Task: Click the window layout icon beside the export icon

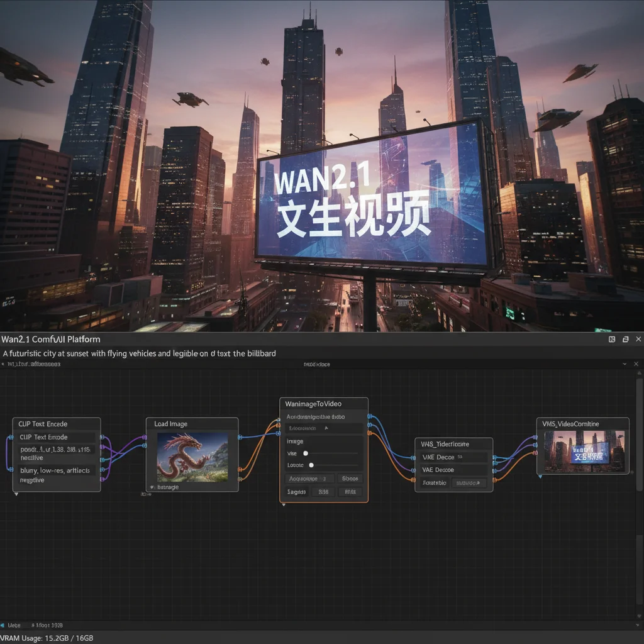Action: point(625,339)
